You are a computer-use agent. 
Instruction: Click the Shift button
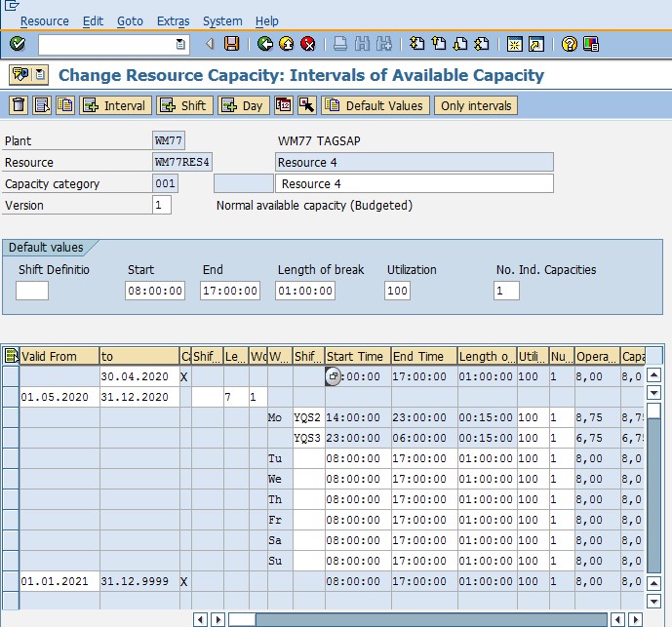pyautogui.click(x=184, y=105)
